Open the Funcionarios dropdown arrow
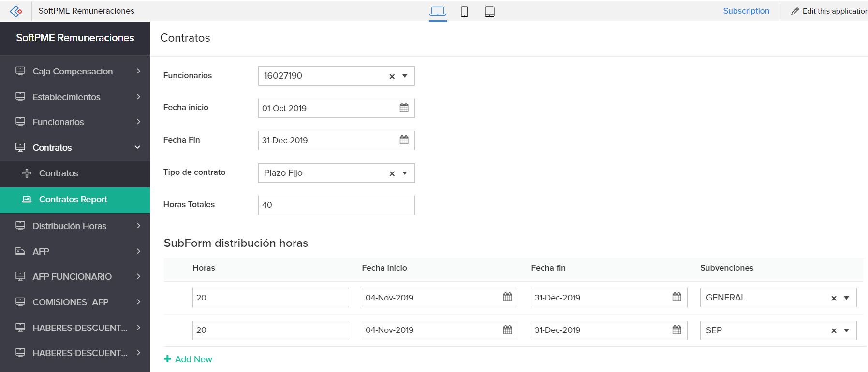 tap(405, 76)
